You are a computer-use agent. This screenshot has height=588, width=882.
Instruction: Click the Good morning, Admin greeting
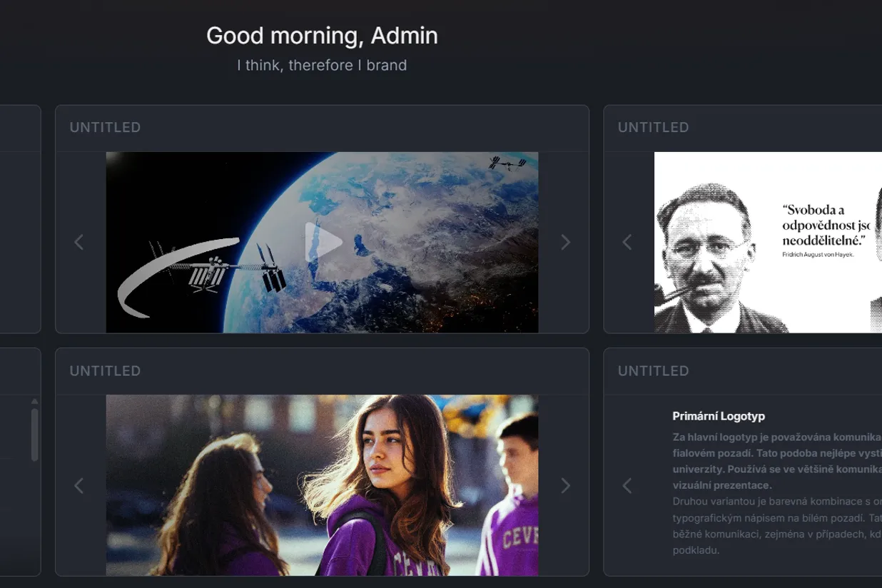[322, 36]
